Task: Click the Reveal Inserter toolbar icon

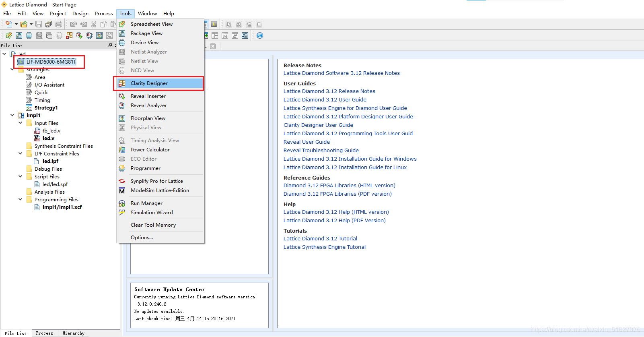Action: [79, 35]
